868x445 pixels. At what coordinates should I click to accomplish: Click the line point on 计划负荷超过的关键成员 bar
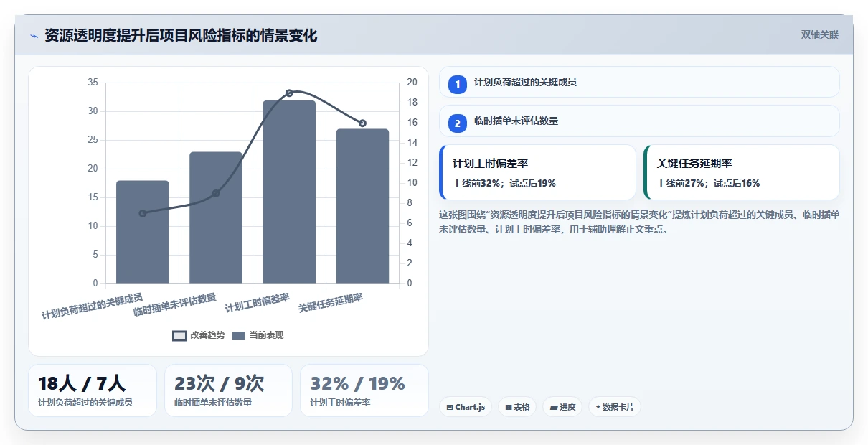point(143,213)
